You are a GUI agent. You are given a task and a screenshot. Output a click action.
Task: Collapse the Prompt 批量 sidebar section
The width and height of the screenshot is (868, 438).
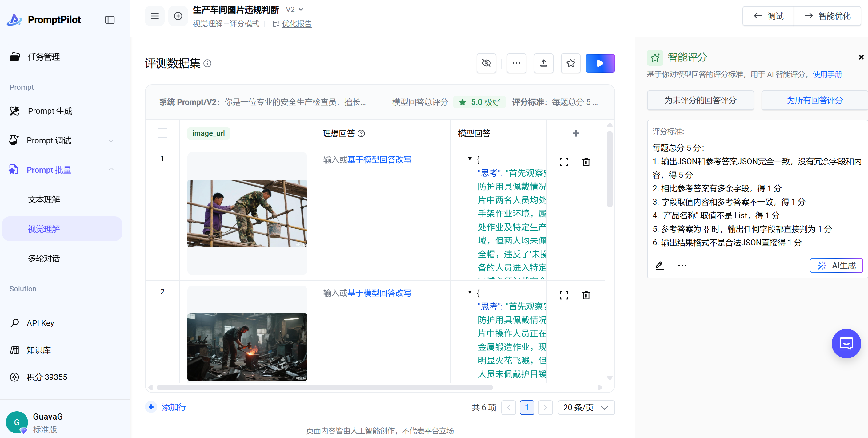(111, 170)
